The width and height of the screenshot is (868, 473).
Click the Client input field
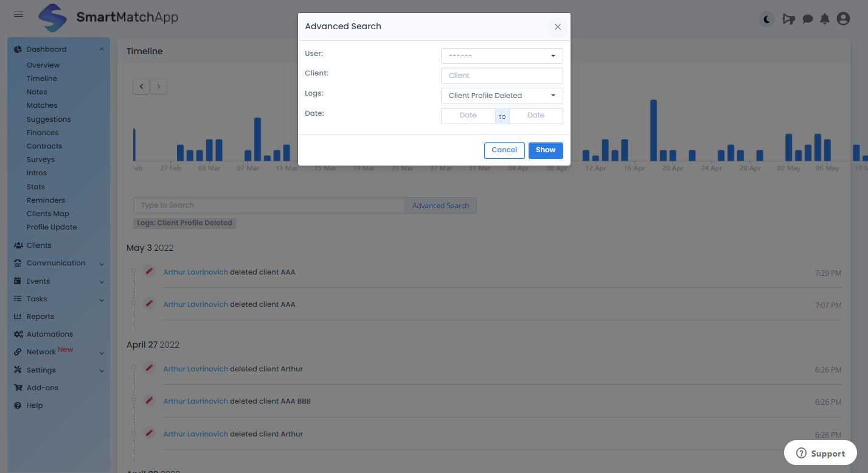(501, 75)
